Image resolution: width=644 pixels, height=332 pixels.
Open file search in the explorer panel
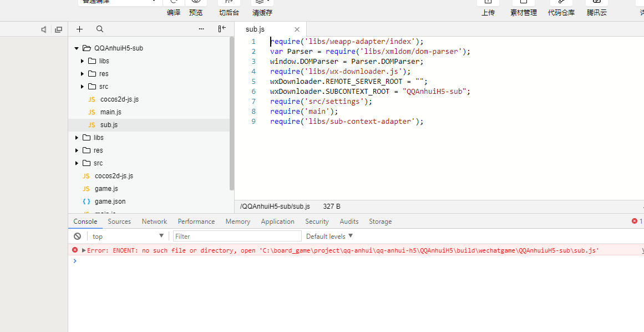[x=100, y=29]
